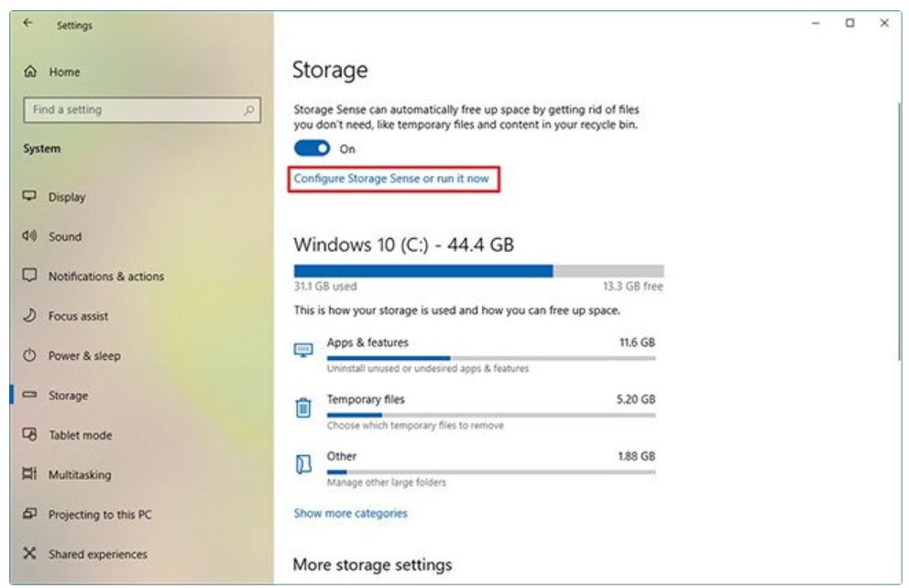Image resolution: width=909 pixels, height=588 pixels.
Task: Click Show more categories link
Action: pyautogui.click(x=350, y=513)
